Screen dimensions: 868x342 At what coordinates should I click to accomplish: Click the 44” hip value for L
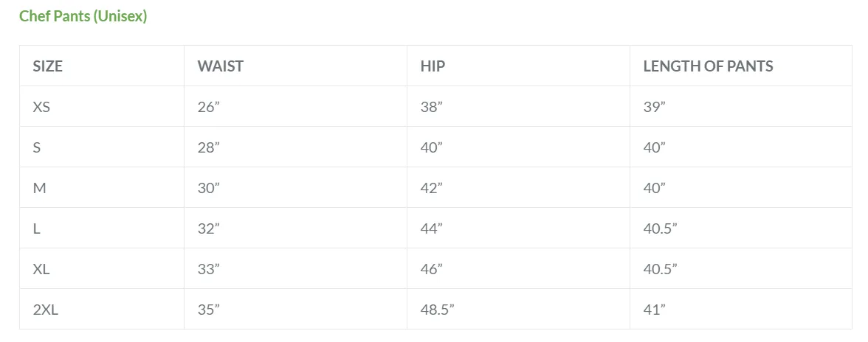point(432,228)
